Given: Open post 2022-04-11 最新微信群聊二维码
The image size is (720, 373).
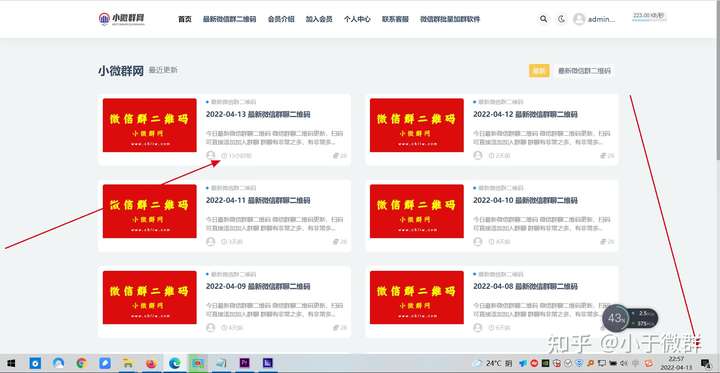Looking at the screenshot, I should point(258,201).
